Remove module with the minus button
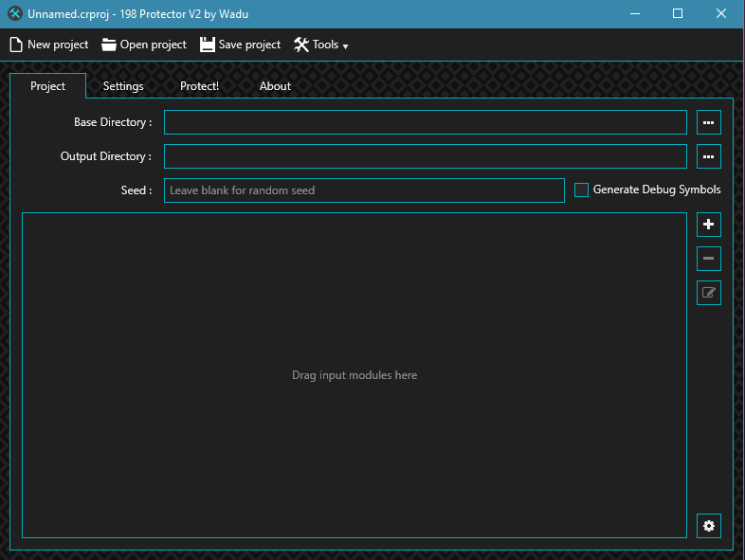 point(708,259)
